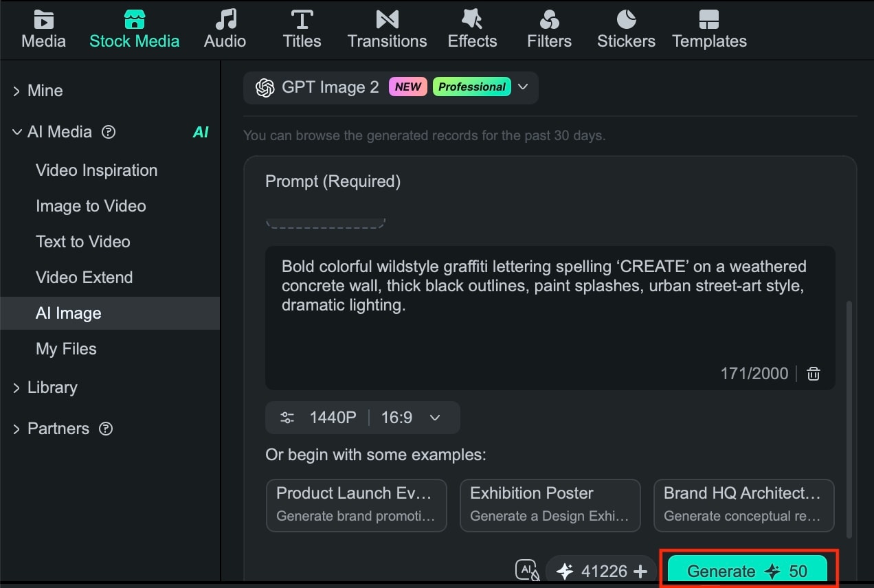874x588 pixels.
Task: Open the Filters tab
Action: point(549,30)
